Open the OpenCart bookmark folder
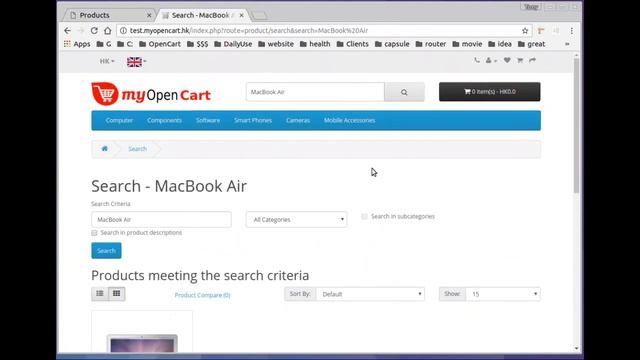640x360 pixels. tap(160, 44)
